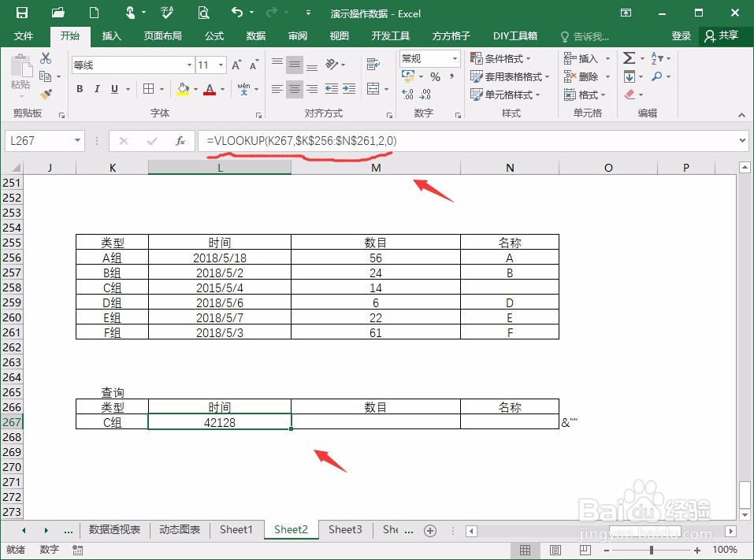Apply bold formatting with the B icon

pos(79,89)
